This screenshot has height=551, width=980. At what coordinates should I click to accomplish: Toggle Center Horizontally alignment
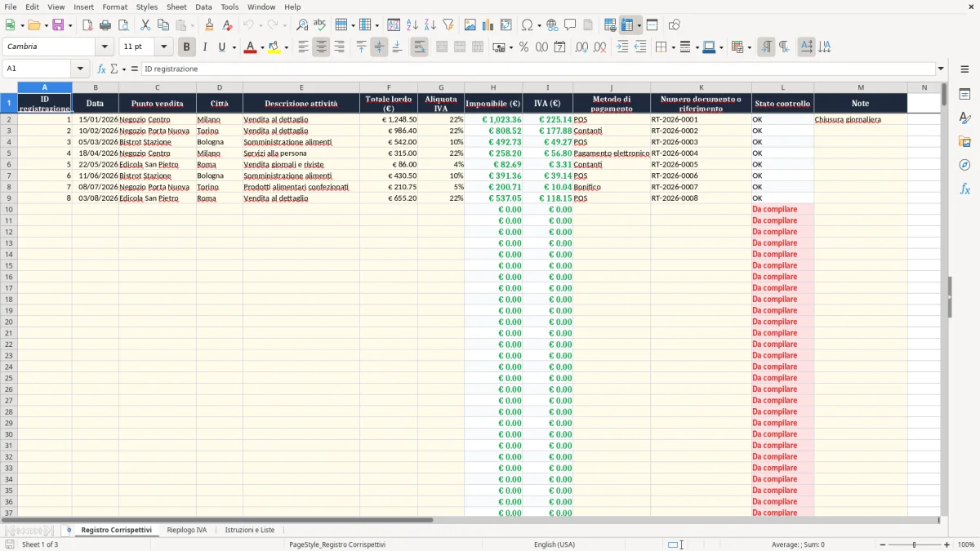tap(321, 47)
